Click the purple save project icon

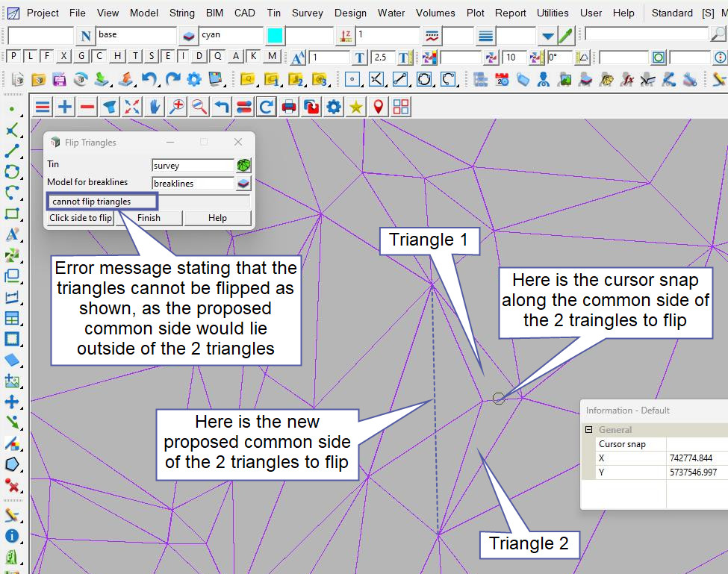tap(59, 80)
